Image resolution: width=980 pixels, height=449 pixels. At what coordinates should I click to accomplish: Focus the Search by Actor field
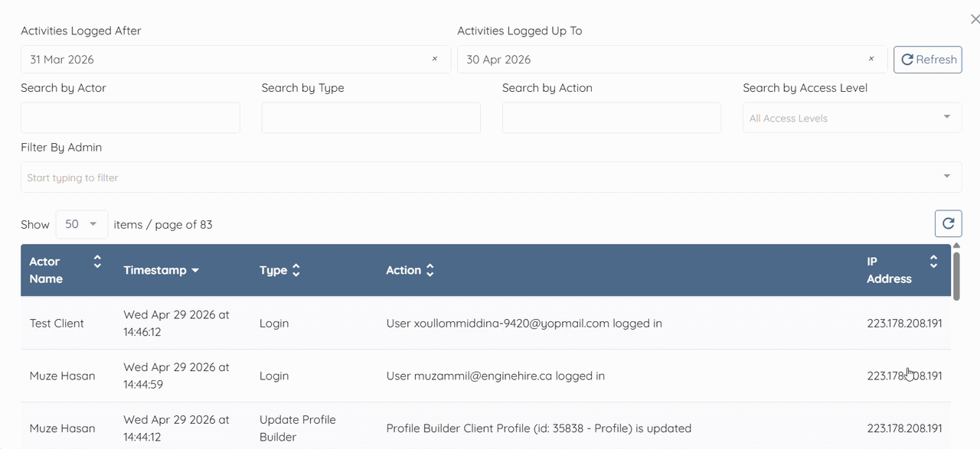point(130,118)
